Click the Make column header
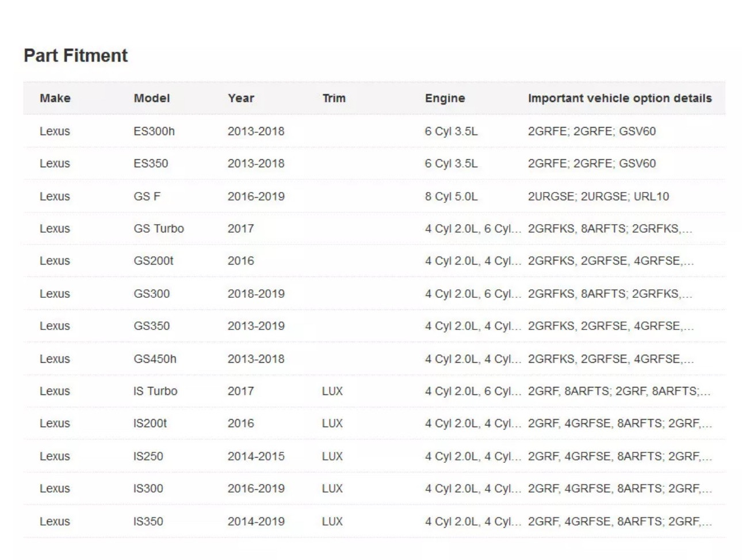The height and width of the screenshot is (560, 742). click(x=55, y=98)
